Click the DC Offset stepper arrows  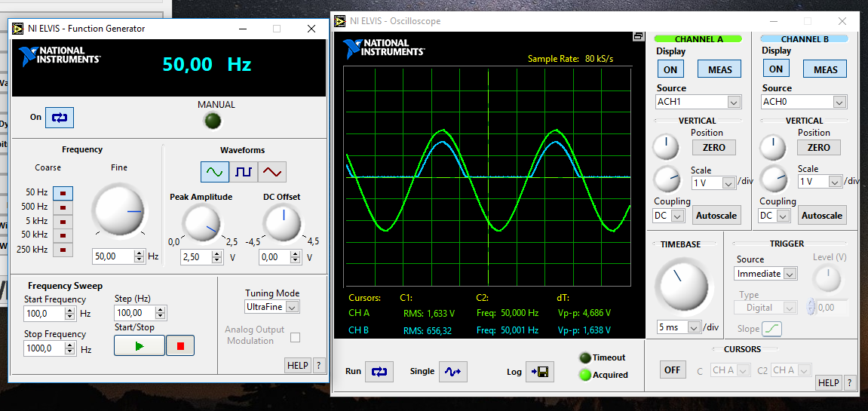296,258
